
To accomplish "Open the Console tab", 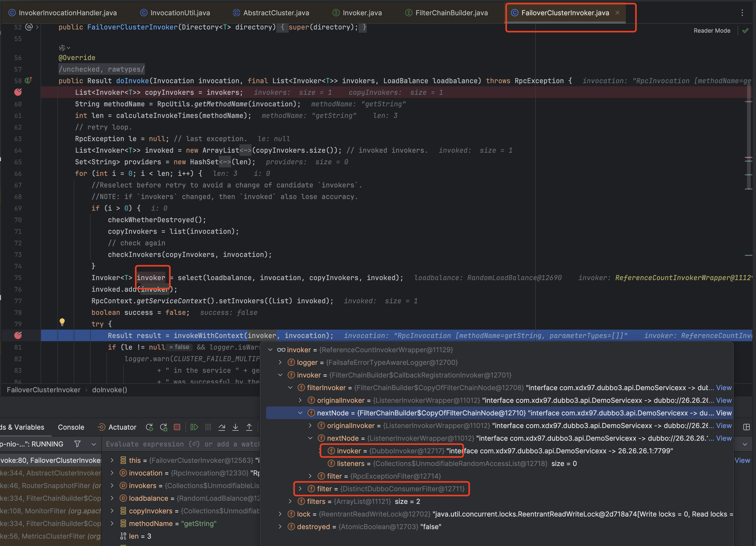I will pyautogui.click(x=71, y=427).
